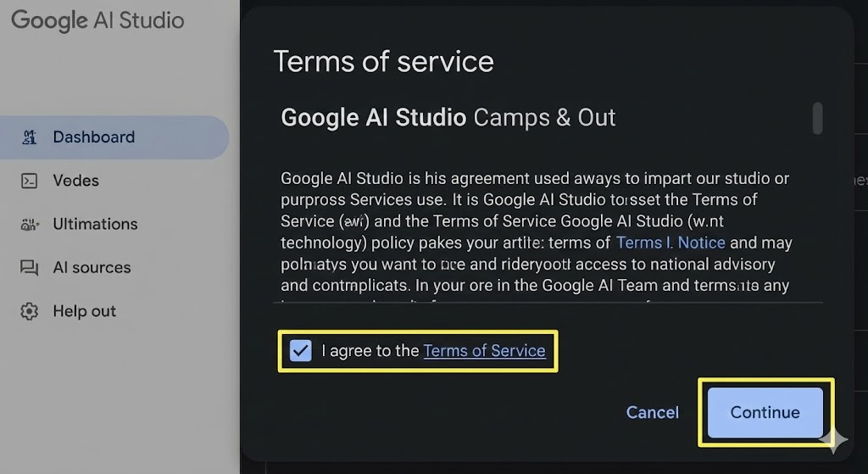Click the Google AI Studio logo
This screenshot has width=868, height=474.
point(97,21)
